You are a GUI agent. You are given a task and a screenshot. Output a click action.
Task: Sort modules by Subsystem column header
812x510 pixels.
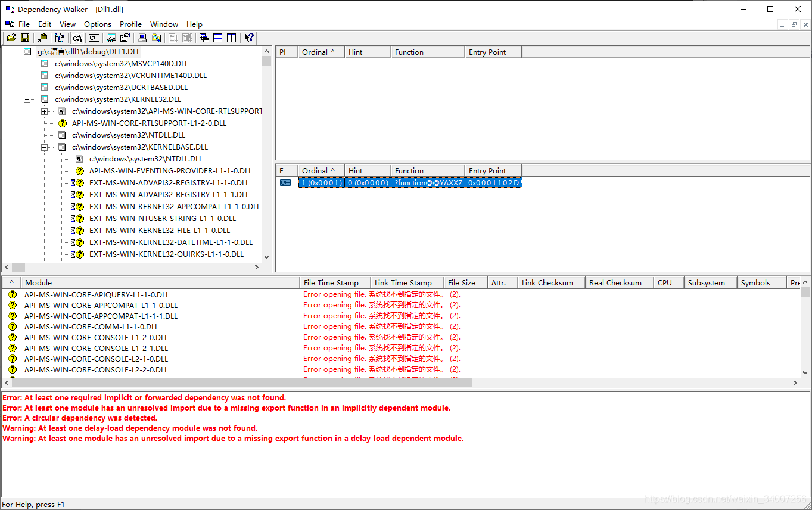(x=710, y=282)
